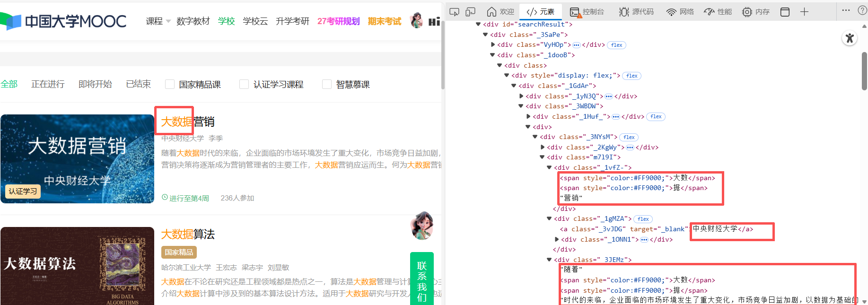Toggle flex badge on _3NYsM div
Image resolution: width=868 pixels, height=305 pixels.
click(629, 137)
